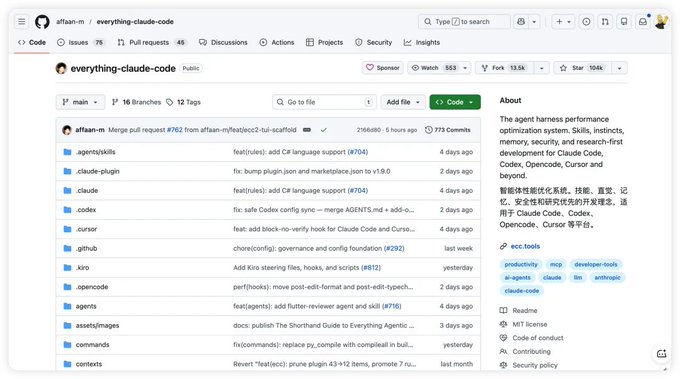
Task: Open the issues shortcut icon in header
Action: point(586,22)
